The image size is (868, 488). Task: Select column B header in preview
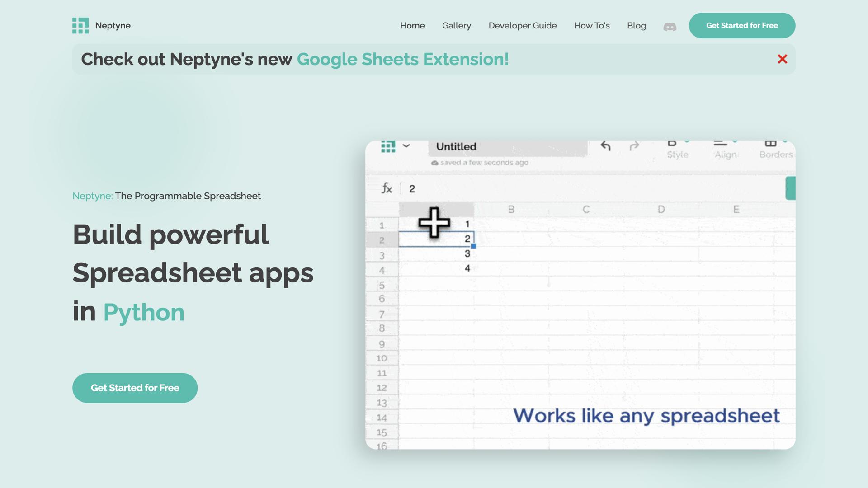coord(511,210)
